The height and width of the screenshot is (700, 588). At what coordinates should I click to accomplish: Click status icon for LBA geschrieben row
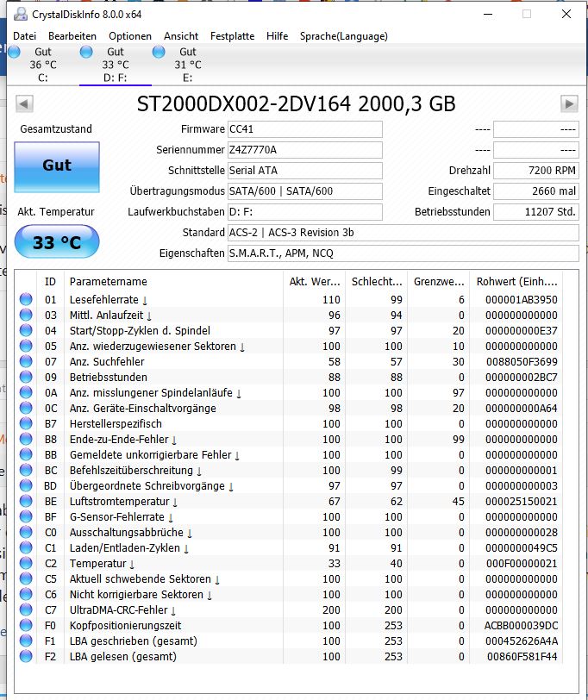point(26,641)
